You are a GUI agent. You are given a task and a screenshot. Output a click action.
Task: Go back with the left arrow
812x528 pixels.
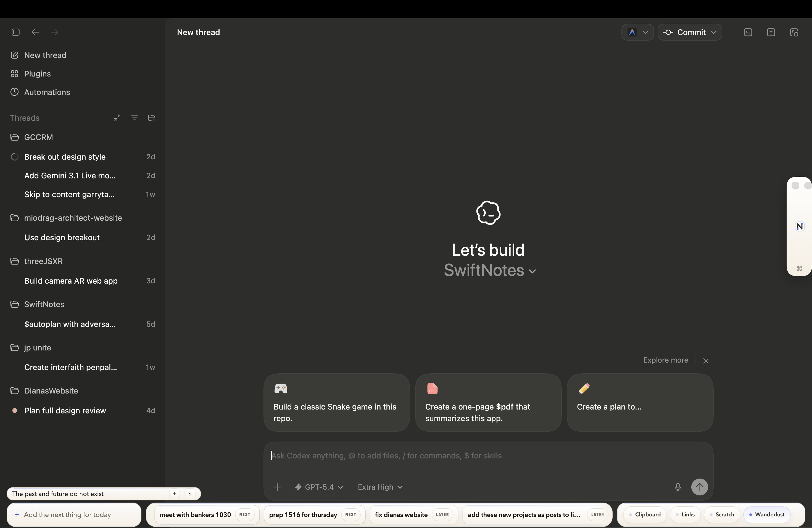point(35,32)
